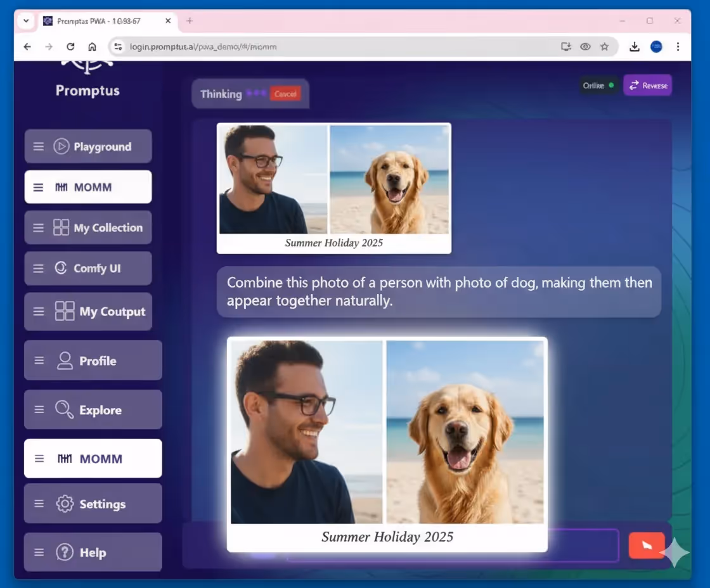Reload the current page
The width and height of the screenshot is (710, 588).
point(70,47)
